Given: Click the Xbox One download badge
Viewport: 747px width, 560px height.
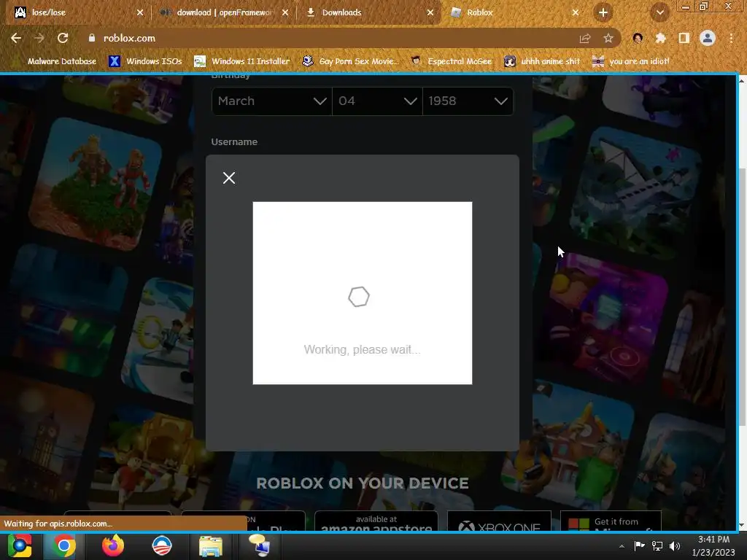Looking at the screenshot, I should tap(499, 522).
